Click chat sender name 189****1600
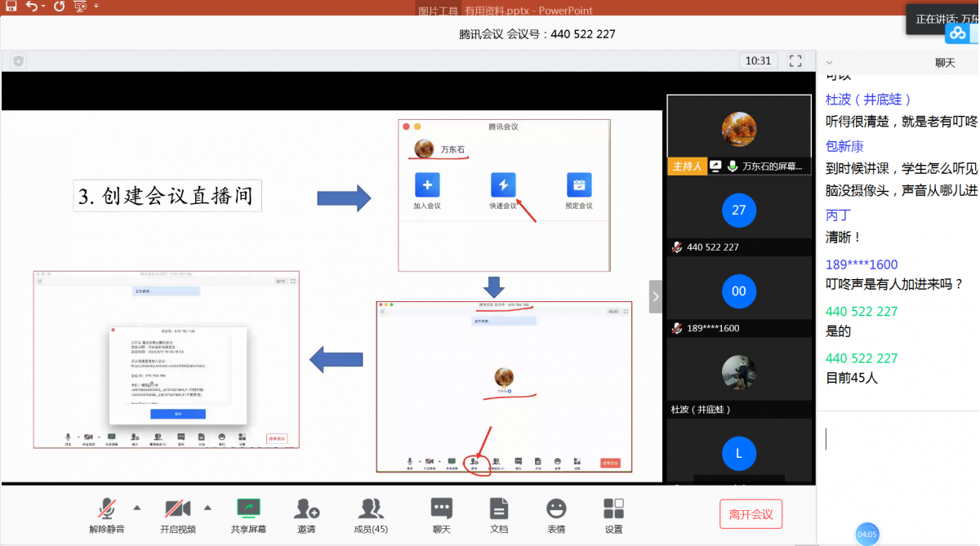The image size is (980, 546). (862, 264)
